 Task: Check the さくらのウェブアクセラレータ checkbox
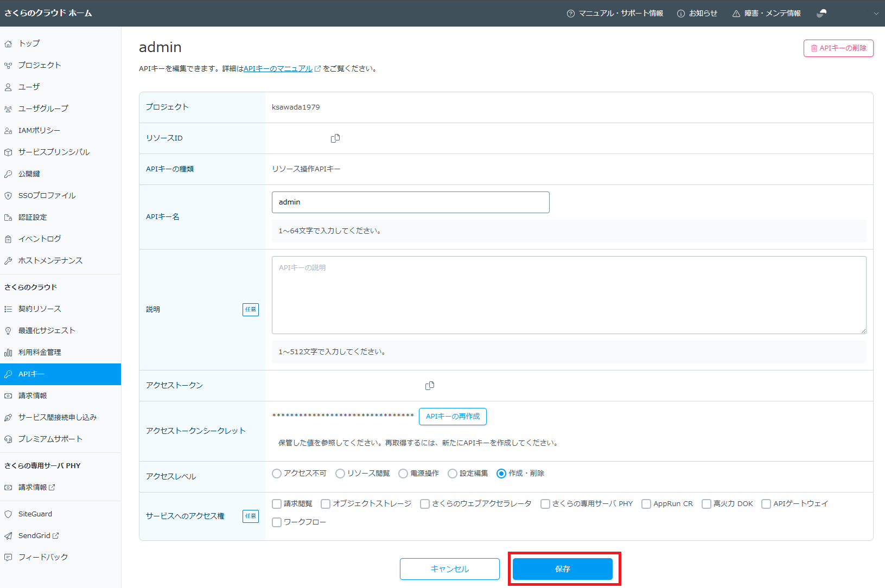click(x=425, y=504)
